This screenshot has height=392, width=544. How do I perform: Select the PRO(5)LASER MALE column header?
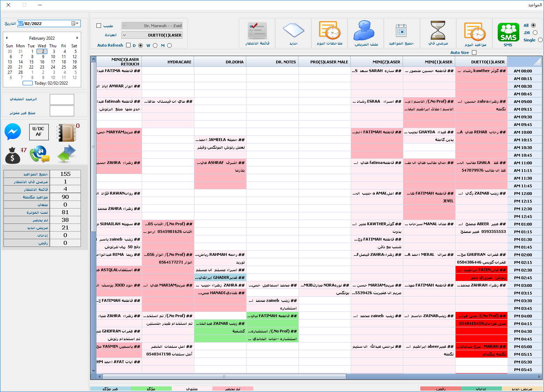325,62
